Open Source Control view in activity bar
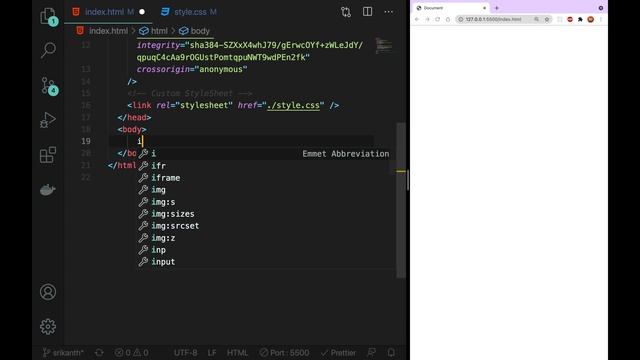Viewport: 640px width, 360px height. pos(49,86)
